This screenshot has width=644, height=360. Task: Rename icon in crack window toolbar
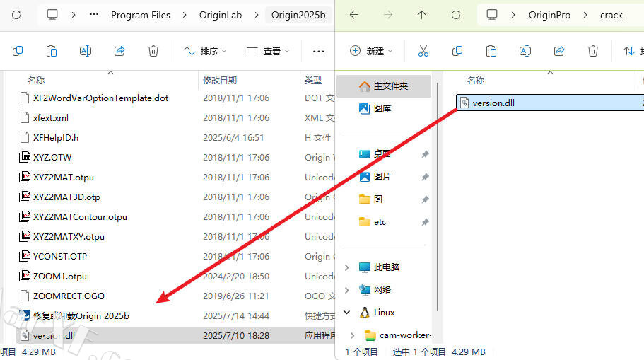tap(525, 51)
